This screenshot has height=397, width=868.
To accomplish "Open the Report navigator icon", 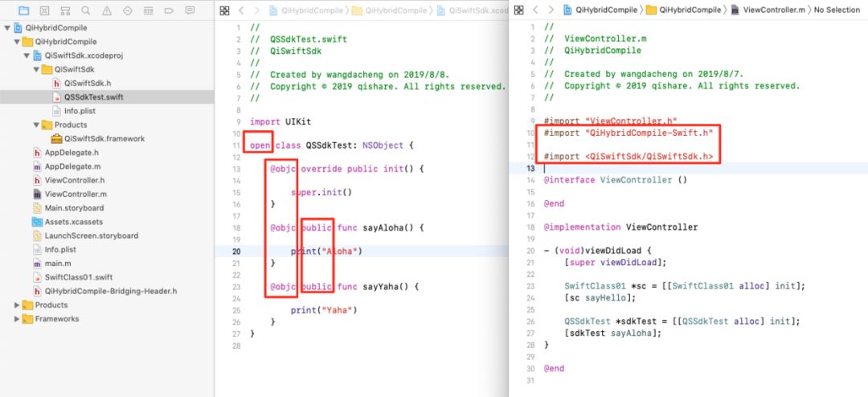I will point(190,10).
